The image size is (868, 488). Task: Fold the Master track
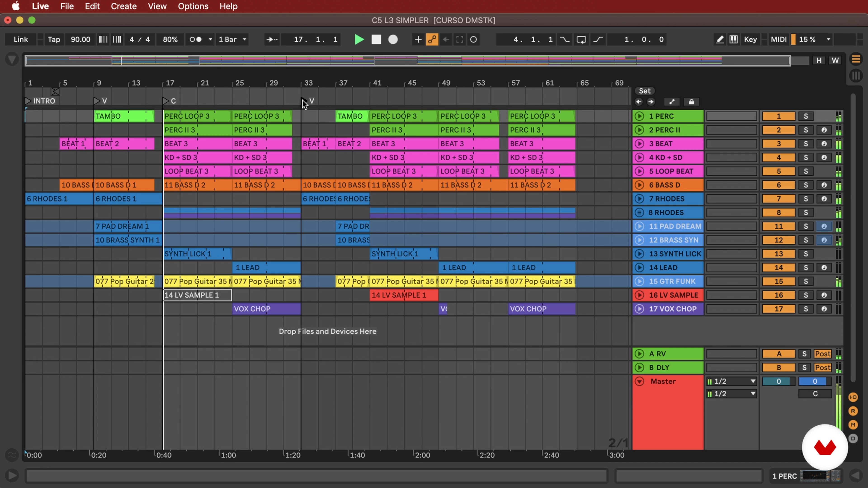639,381
